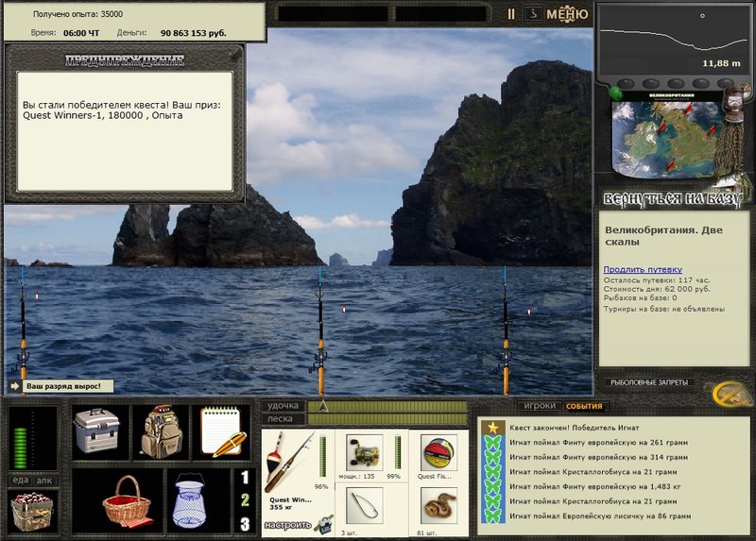Open the notepad with pen

click(221, 431)
